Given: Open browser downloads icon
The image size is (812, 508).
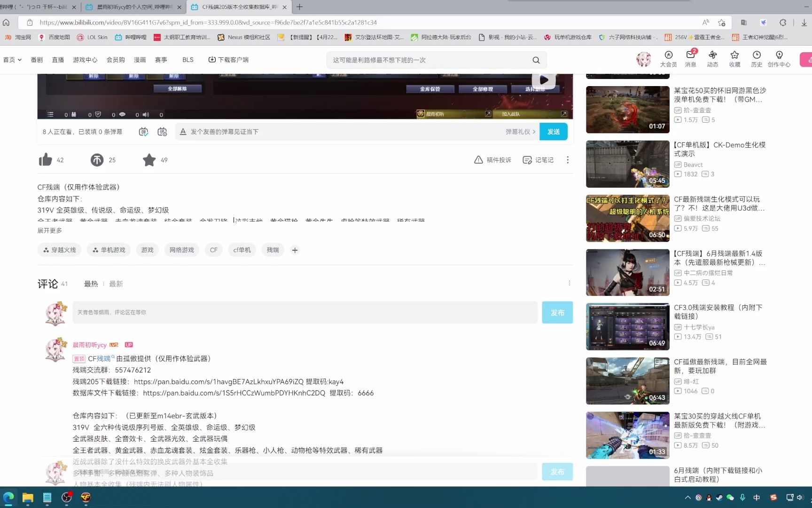Looking at the screenshot, I should [x=804, y=22].
